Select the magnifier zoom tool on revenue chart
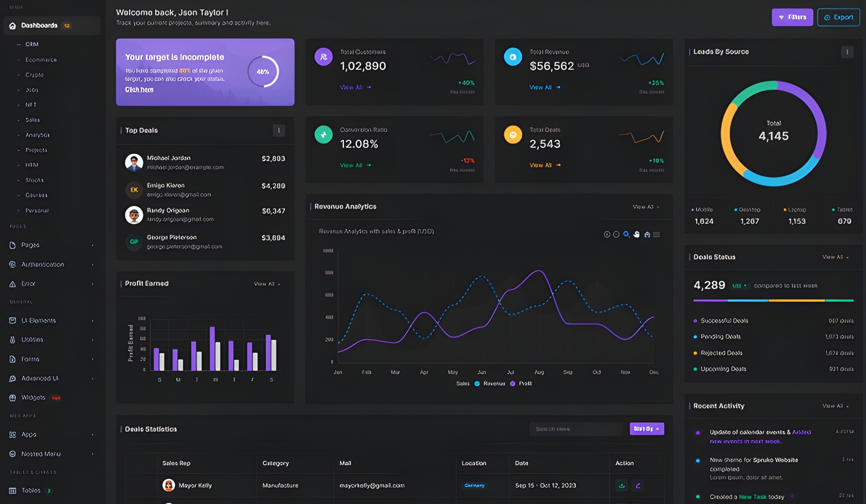Image resolution: width=866 pixels, height=504 pixels. [626, 235]
